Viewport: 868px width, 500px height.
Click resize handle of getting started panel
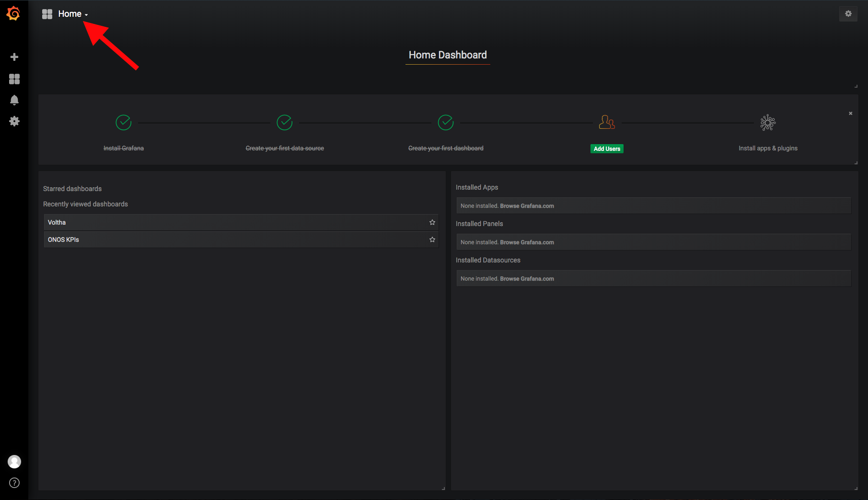tap(856, 163)
